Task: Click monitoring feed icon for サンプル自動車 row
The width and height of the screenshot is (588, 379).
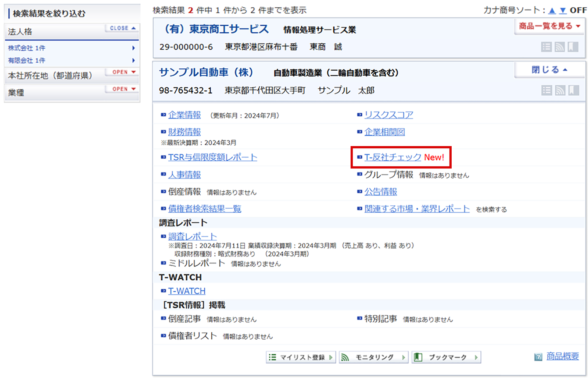Action: [560, 90]
